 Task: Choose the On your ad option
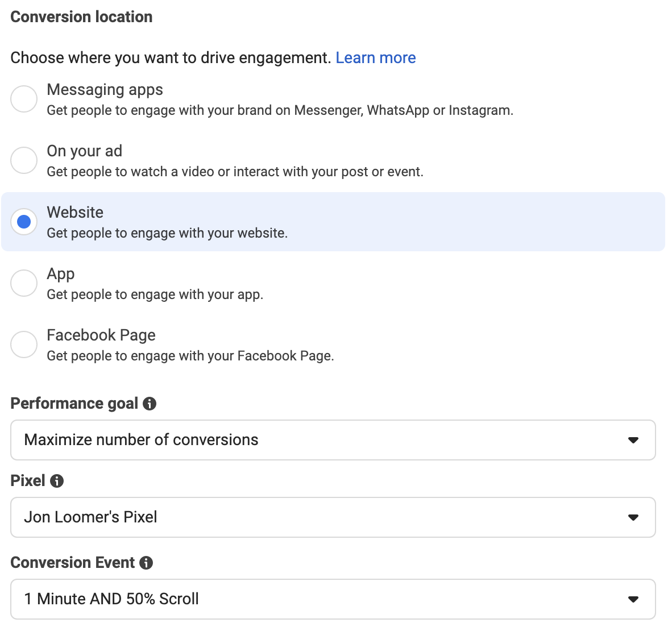(24, 160)
